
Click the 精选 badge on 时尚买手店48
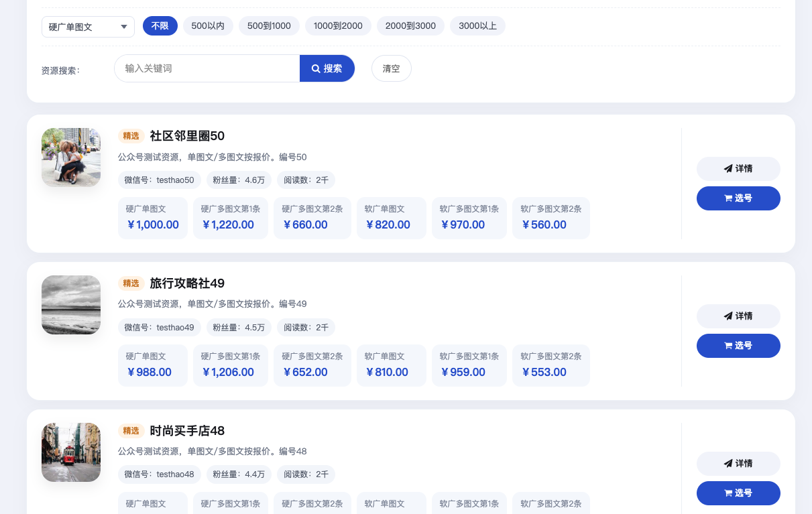(x=131, y=431)
